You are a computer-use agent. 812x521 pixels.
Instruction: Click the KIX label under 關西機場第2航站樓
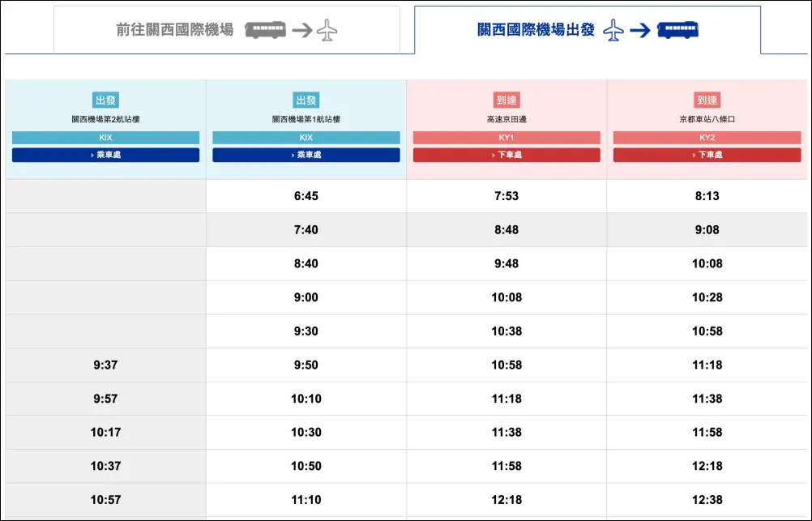pyautogui.click(x=105, y=138)
